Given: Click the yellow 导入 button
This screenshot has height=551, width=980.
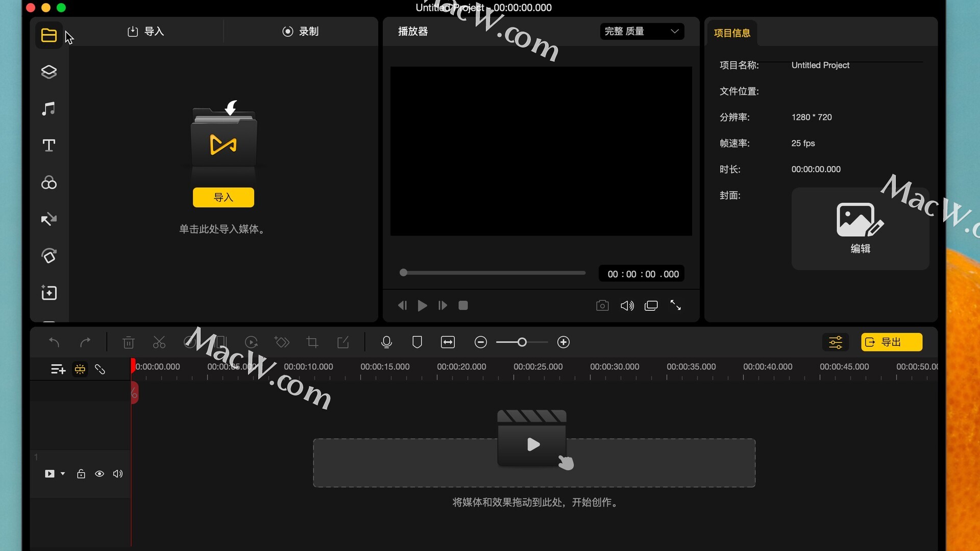Looking at the screenshot, I should (x=224, y=197).
